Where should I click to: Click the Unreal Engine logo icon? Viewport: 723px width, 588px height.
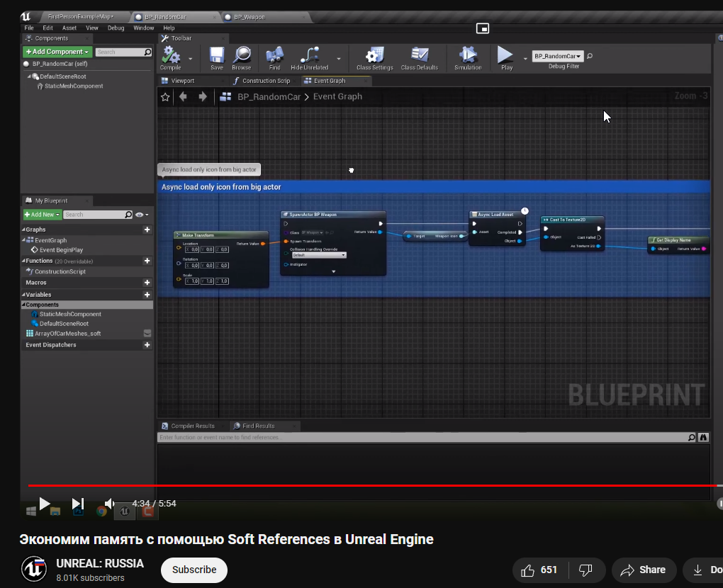point(26,16)
